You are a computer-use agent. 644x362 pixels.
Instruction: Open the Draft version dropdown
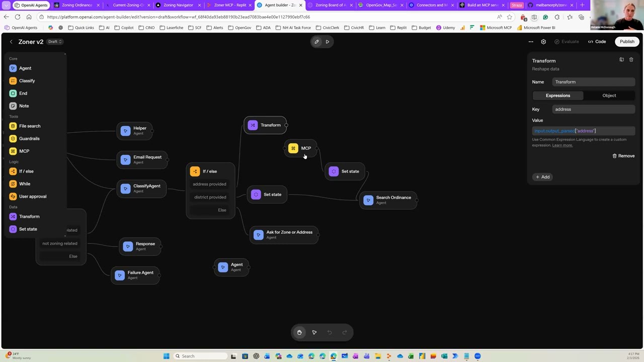point(54,42)
